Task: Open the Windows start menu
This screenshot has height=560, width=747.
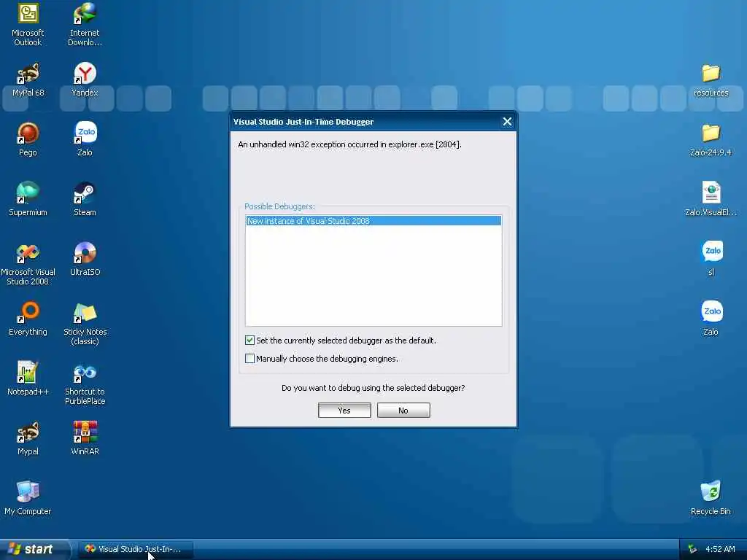Action: click(34, 549)
